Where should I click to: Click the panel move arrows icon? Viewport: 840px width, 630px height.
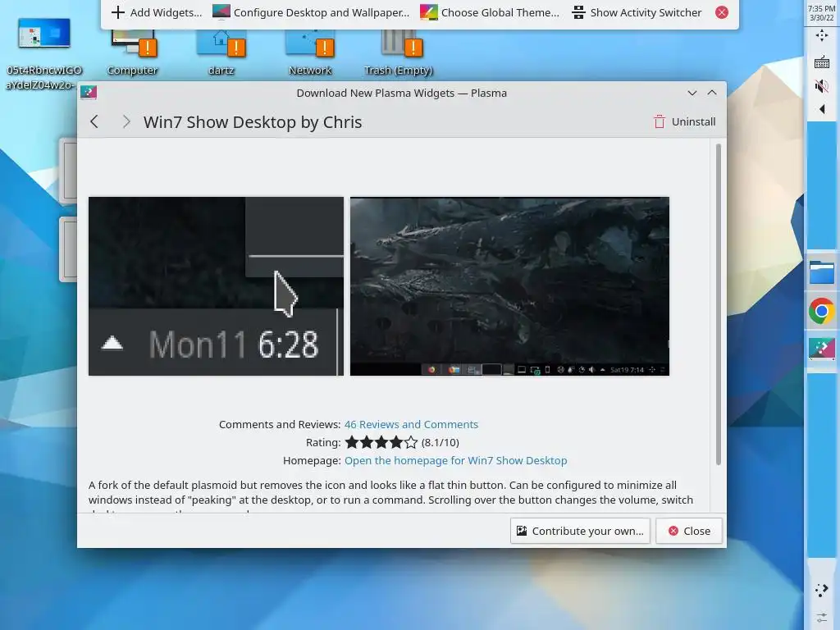click(822, 36)
